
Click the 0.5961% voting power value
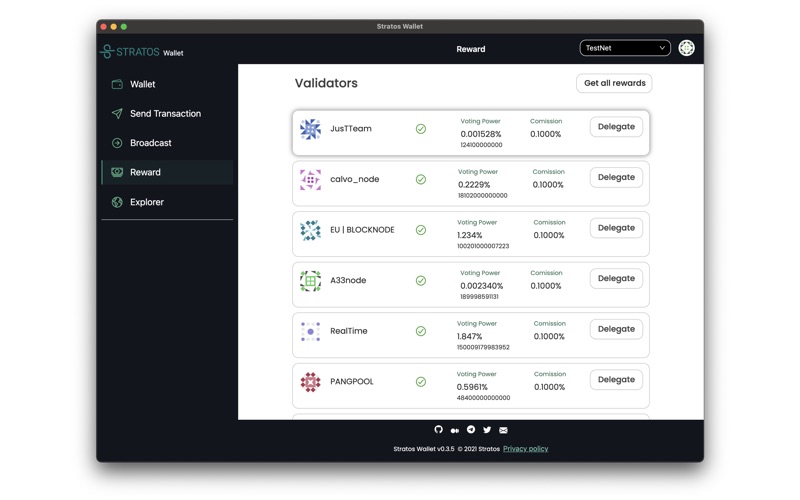click(472, 387)
